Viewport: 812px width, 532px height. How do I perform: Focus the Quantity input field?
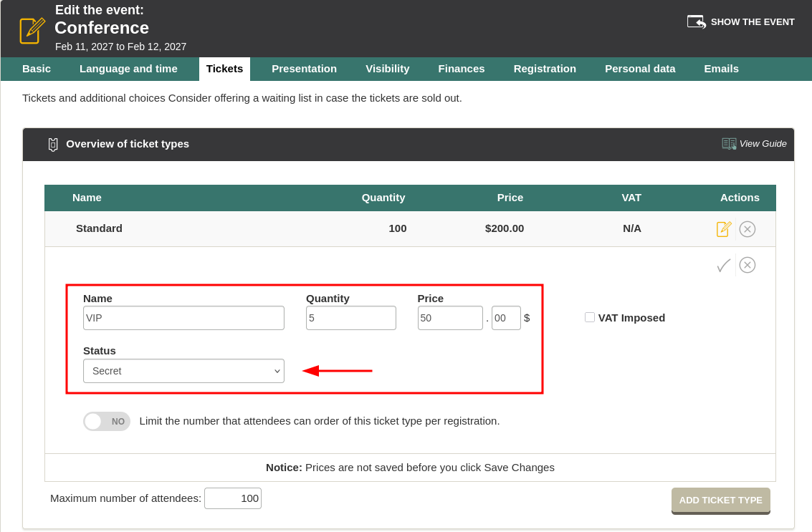350,318
